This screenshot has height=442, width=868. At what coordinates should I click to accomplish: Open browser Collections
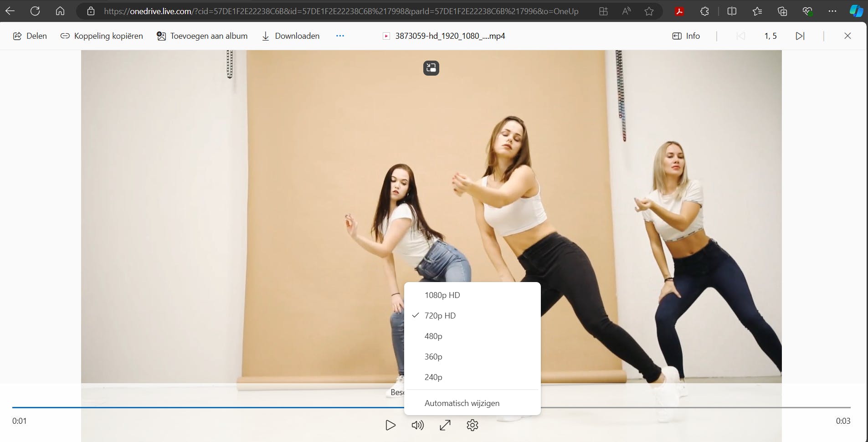[782, 11]
